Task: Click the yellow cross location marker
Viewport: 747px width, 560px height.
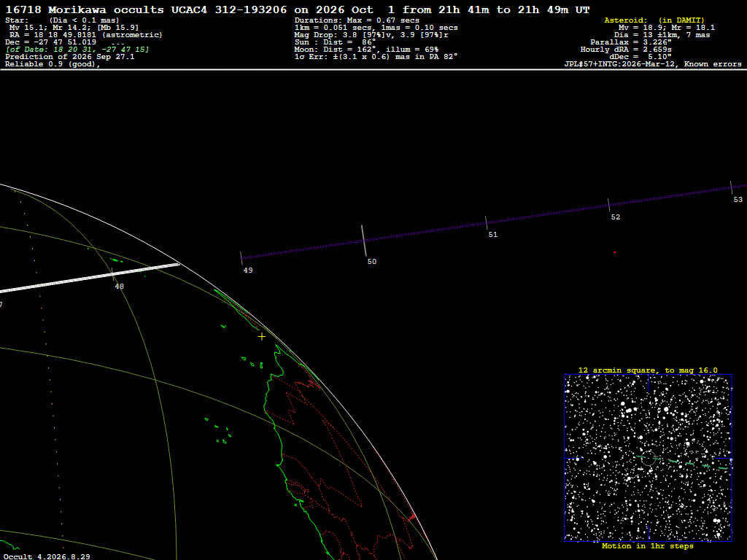Action: click(x=262, y=337)
